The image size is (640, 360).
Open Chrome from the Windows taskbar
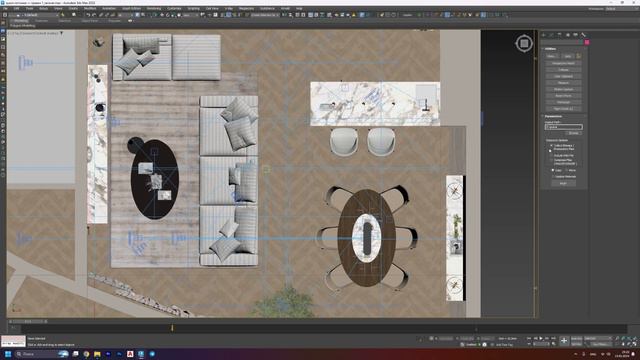point(86,354)
